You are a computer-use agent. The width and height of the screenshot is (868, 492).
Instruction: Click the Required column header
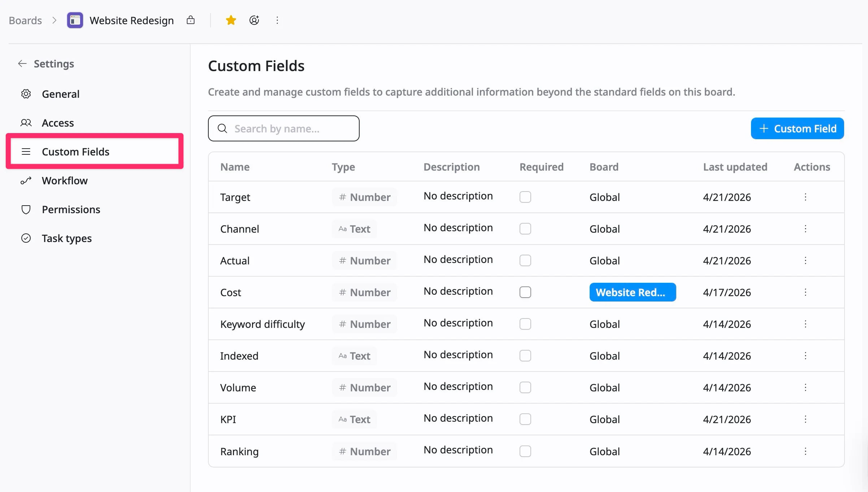pos(541,167)
